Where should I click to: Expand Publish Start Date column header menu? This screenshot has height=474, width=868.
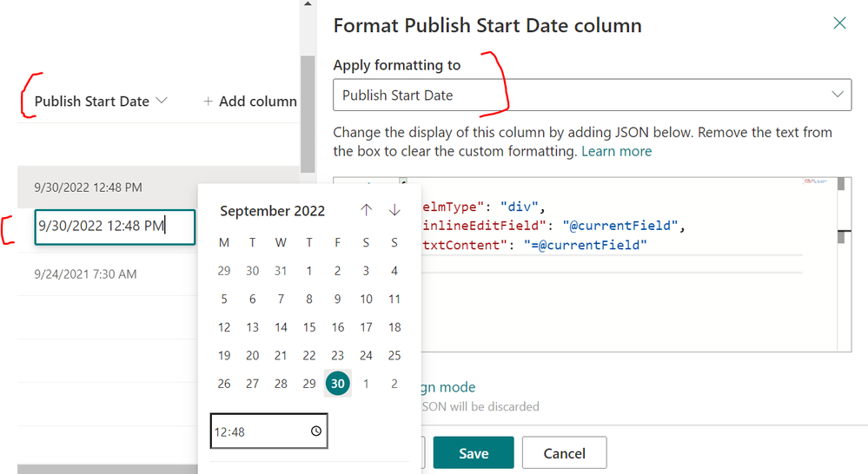tap(161, 102)
